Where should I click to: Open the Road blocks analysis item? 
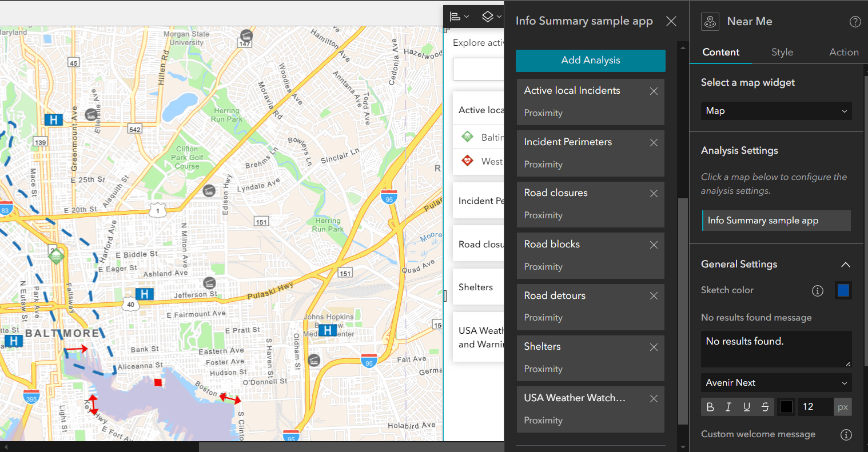[590, 255]
